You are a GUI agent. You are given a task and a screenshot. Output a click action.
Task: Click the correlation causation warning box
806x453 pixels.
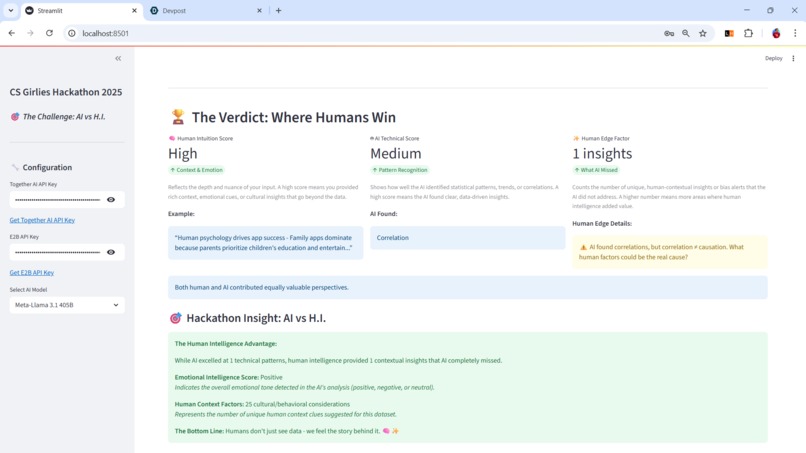point(670,252)
